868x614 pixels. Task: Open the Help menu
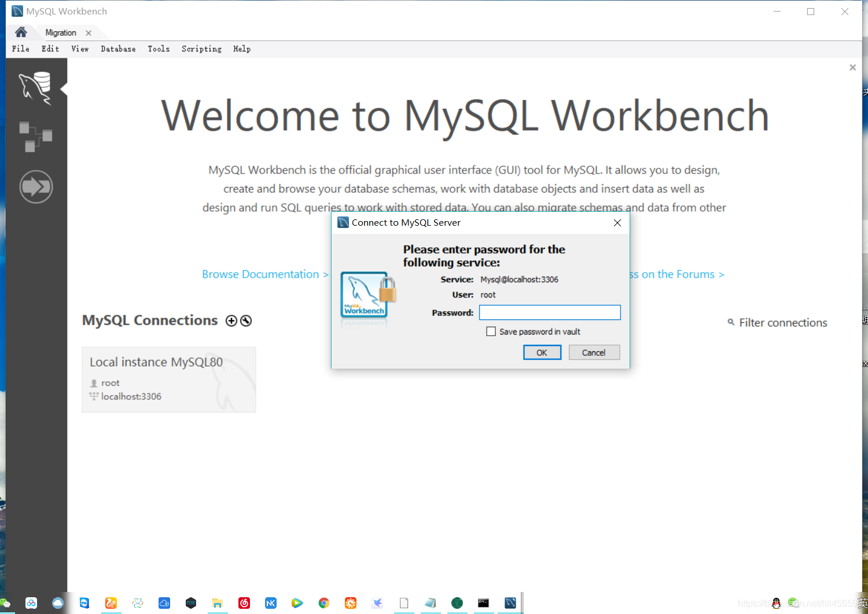point(242,49)
